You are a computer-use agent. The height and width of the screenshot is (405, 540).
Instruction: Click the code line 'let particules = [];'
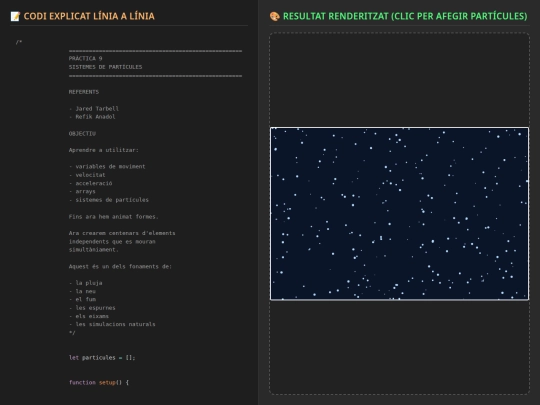(x=102, y=358)
